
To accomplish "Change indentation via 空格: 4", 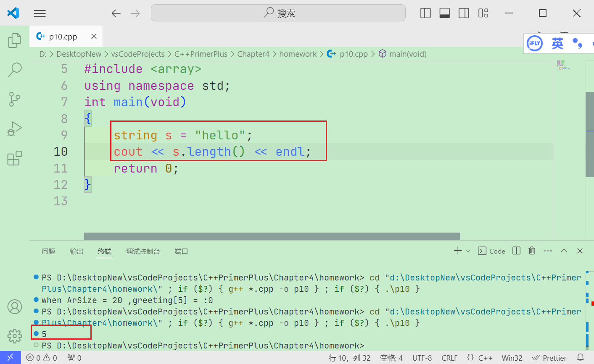I will pyautogui.click(x=391, y=358).
